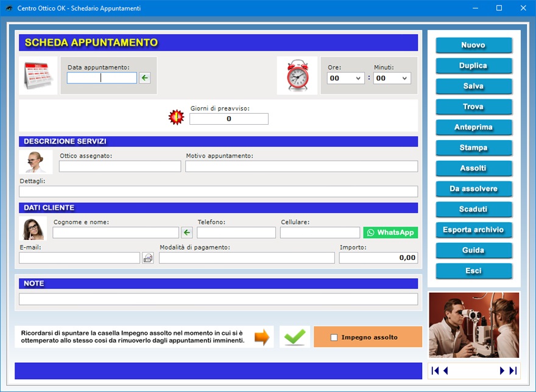Show expired appointments with Scaduti
Screen dimensions: 536x392
coord(473,209)
